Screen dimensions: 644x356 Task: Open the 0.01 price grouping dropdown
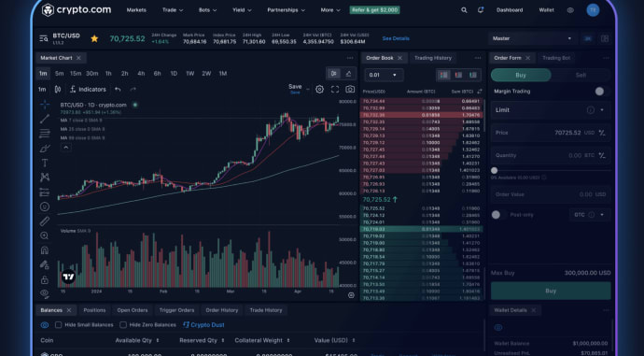pos(384,75)
